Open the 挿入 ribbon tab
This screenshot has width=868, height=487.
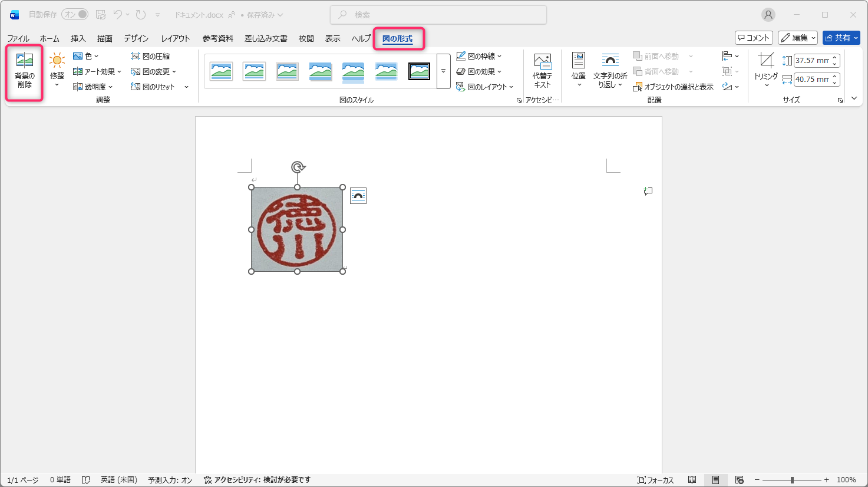coord(78,38)
